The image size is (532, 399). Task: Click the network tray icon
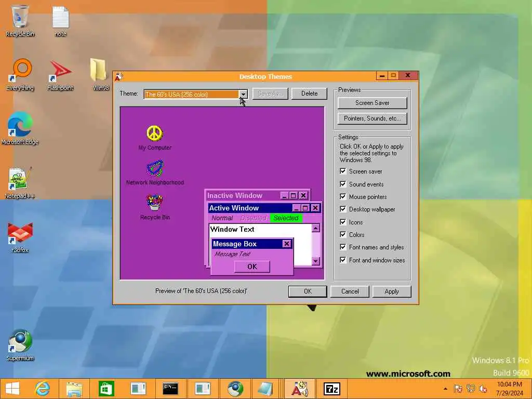[x=471, y=389]
